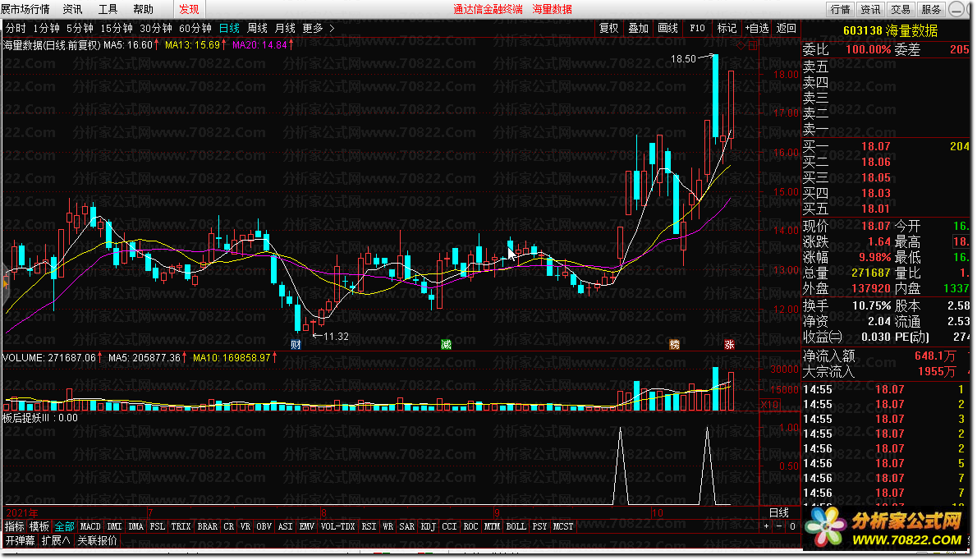Click the diamond icon at chart top-right
The width and height of the screenshot is (977, 560).
coord(741,45)
